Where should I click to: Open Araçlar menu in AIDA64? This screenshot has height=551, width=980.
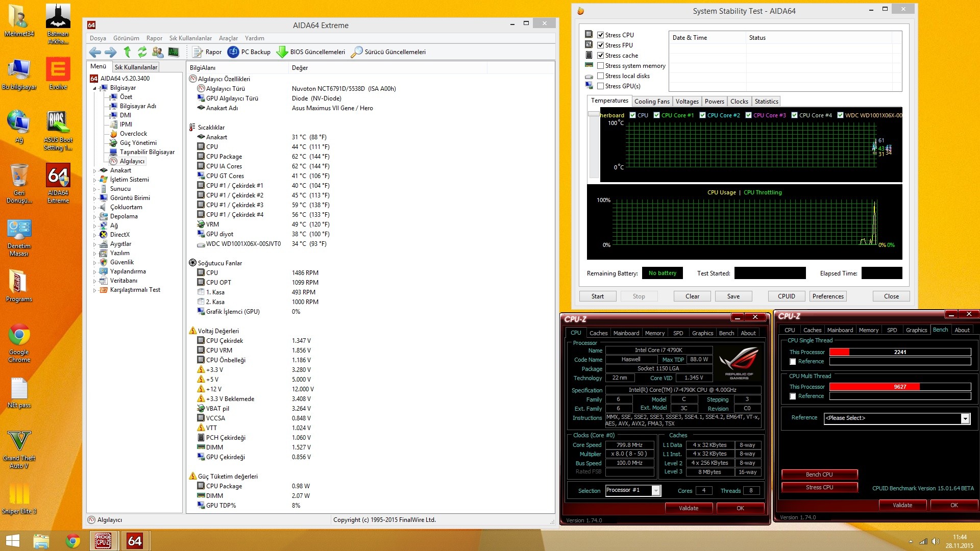228,38
